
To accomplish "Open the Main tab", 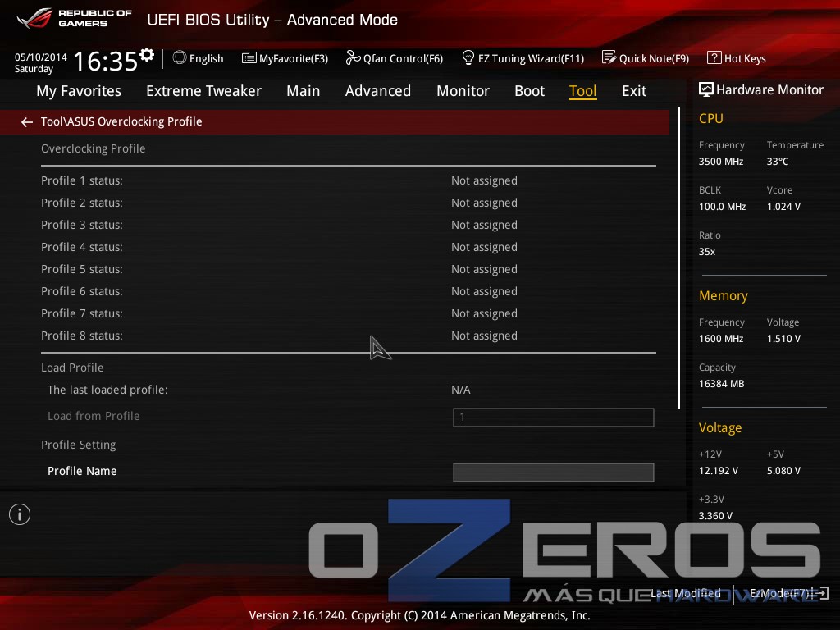I will click(x=304, y=91).
